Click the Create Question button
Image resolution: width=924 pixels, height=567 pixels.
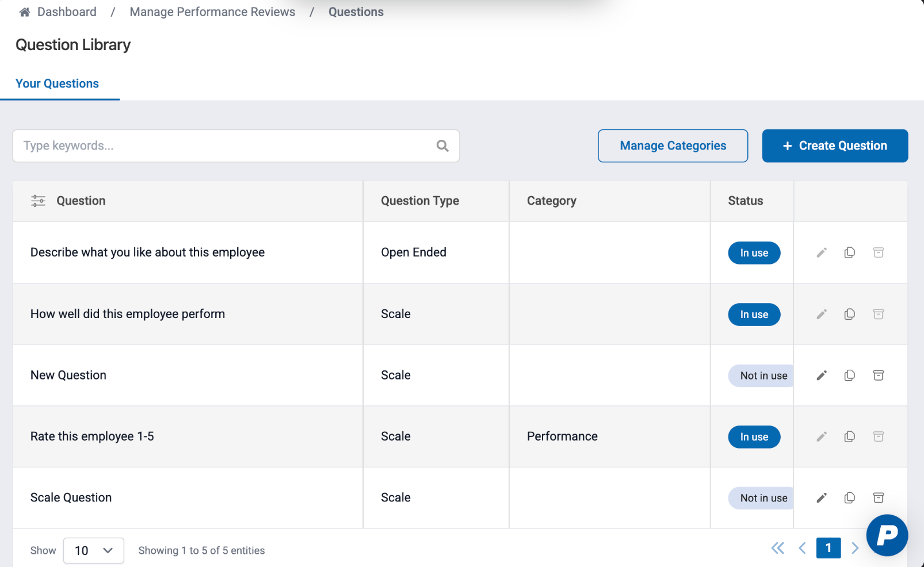835,146
